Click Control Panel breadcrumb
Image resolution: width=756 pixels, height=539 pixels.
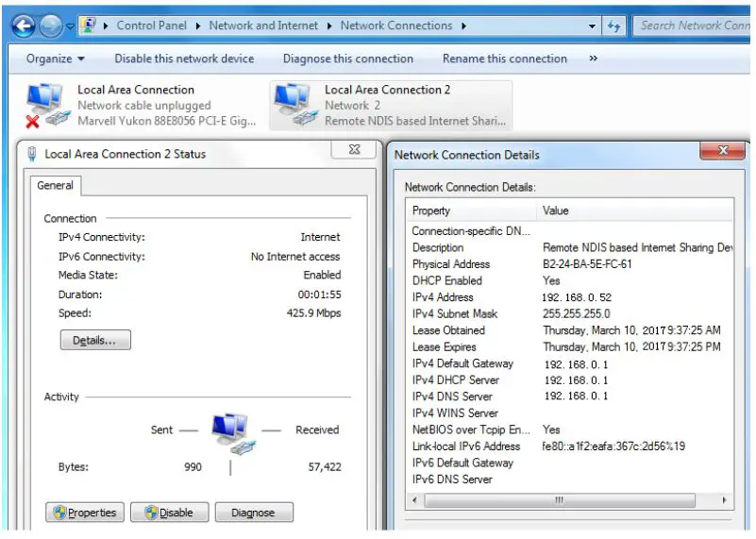click(151, 25)
